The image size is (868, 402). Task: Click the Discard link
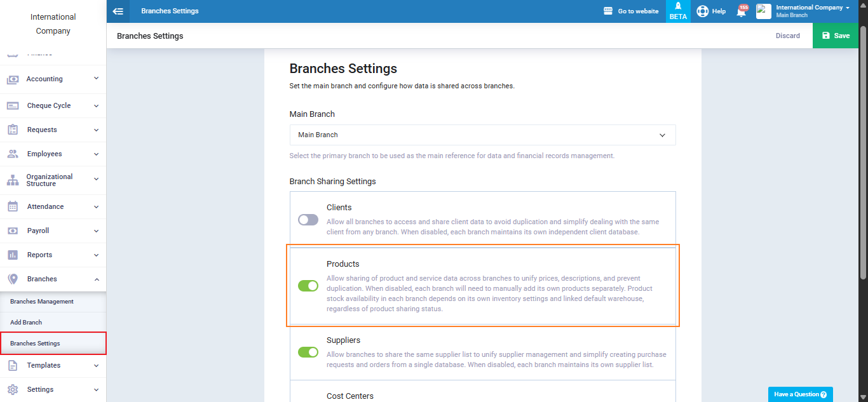tap(787, 36)
